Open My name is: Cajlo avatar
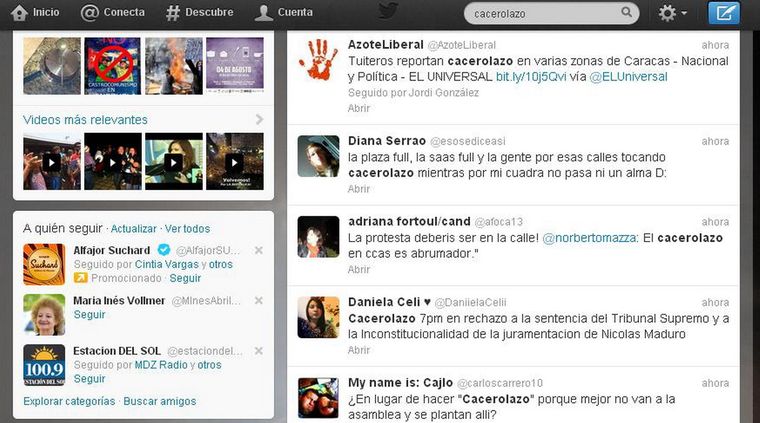The height and width of the screenshot is (423, 760). (x=318, y=398)
